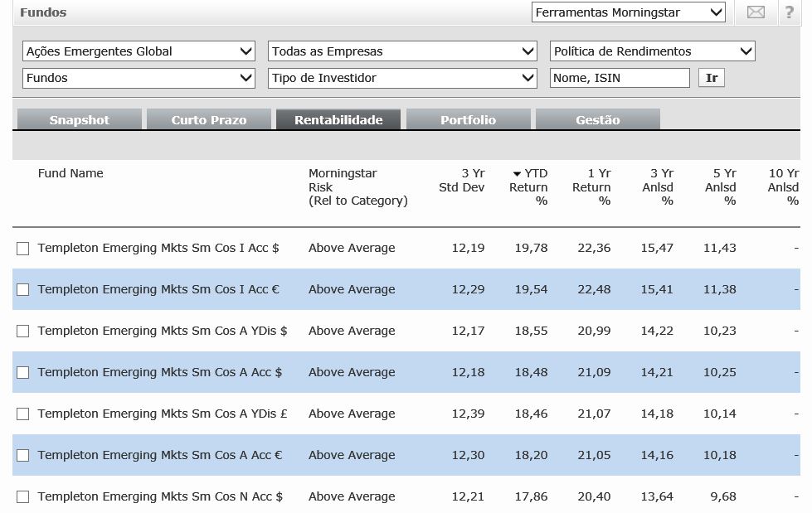Viewport: 812px width, 513px height.
Task: Open fund Templeton Emerging Mkts Sm Cos A Acc €
Action: [160, 455]
